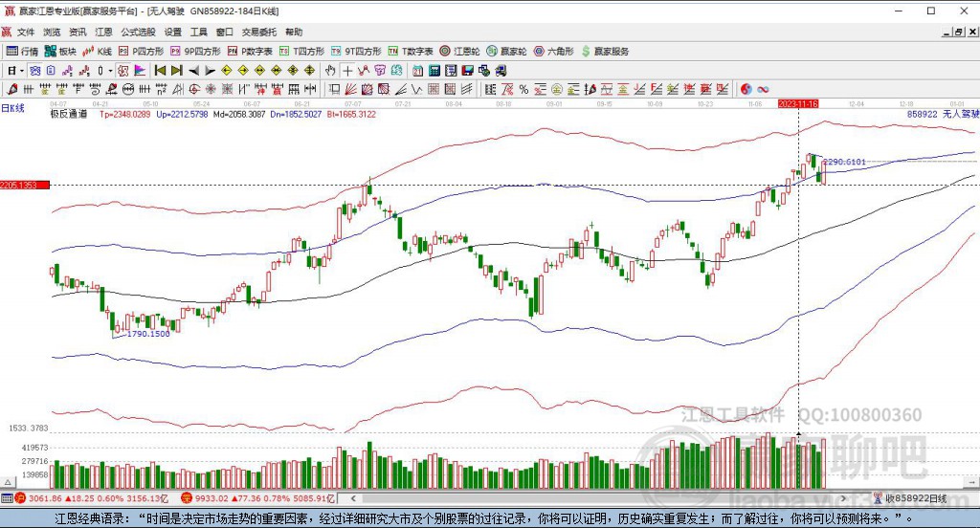Open the 资讯 menu
The height and width of the screenshot is (528, 980).
click(x=78, y=32)
